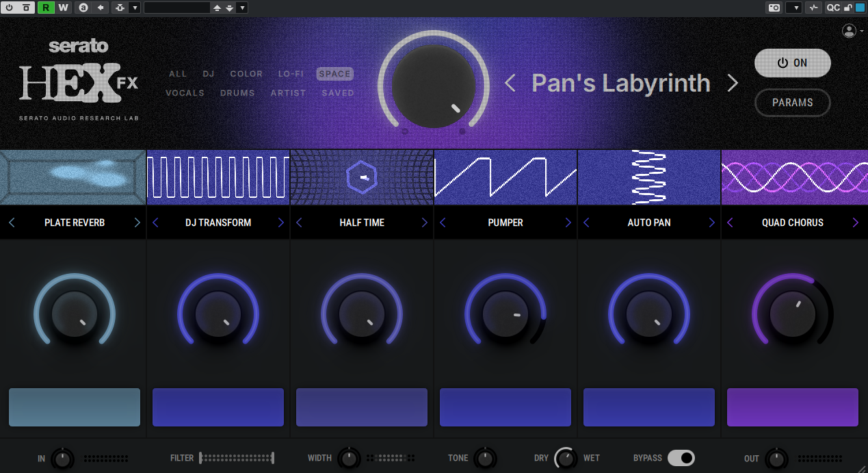Screen dimensions: 868x473
Task: Click the Plate Reverb visualizer thumbnail
Action: (73, 177)
